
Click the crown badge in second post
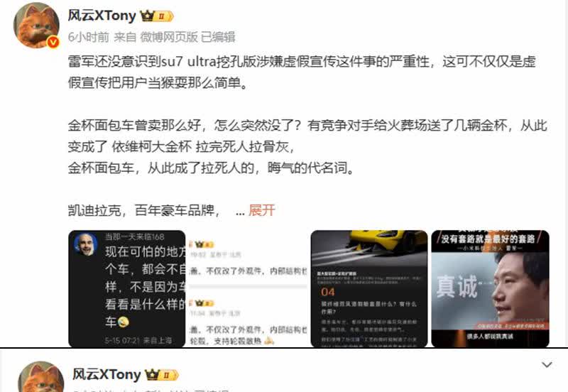pos(162,375)
